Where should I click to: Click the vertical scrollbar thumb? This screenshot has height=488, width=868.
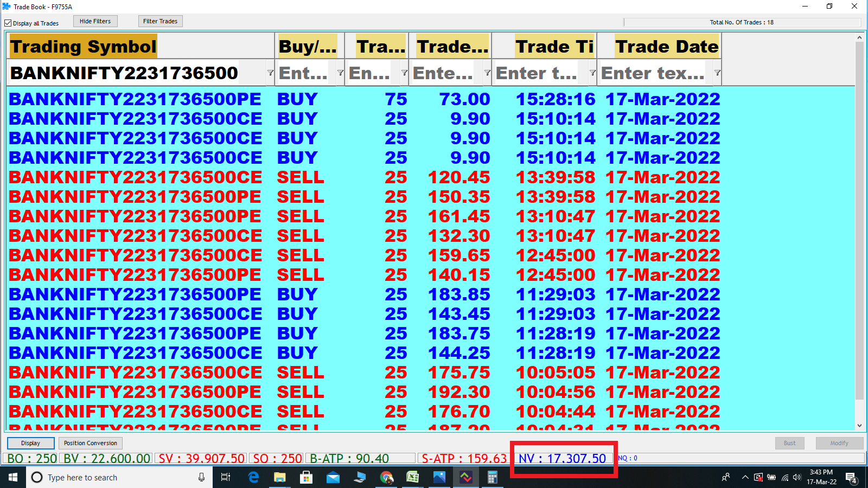click(859, 221)
